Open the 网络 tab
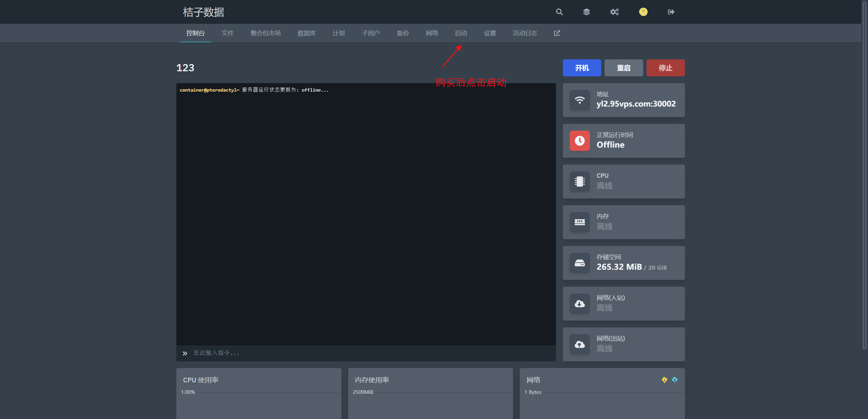This screenshot has width=868, height=419. pos(432,33)
